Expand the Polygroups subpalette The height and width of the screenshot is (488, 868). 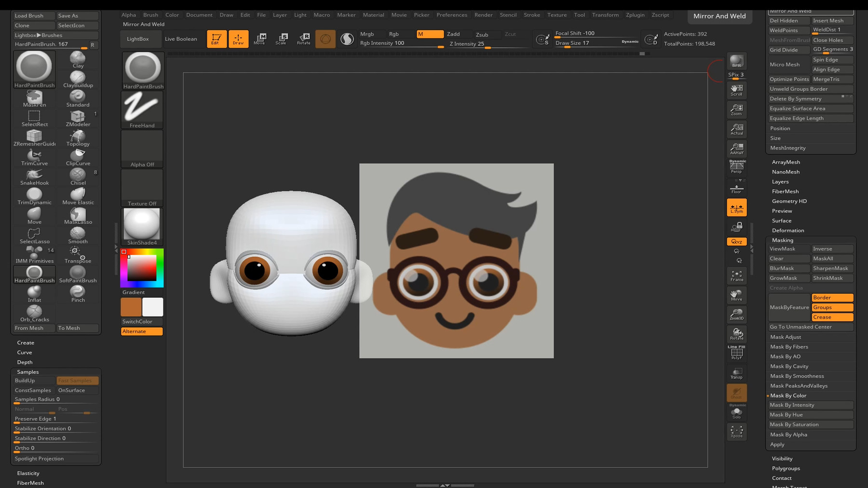click(x=786, y=468)
